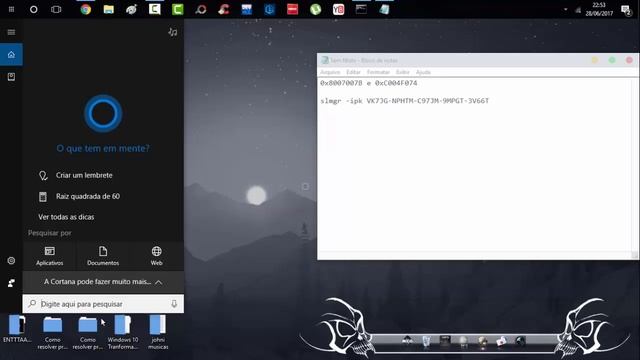Show the taskbar clock and date
640x360 pixels.
[599, 9]
